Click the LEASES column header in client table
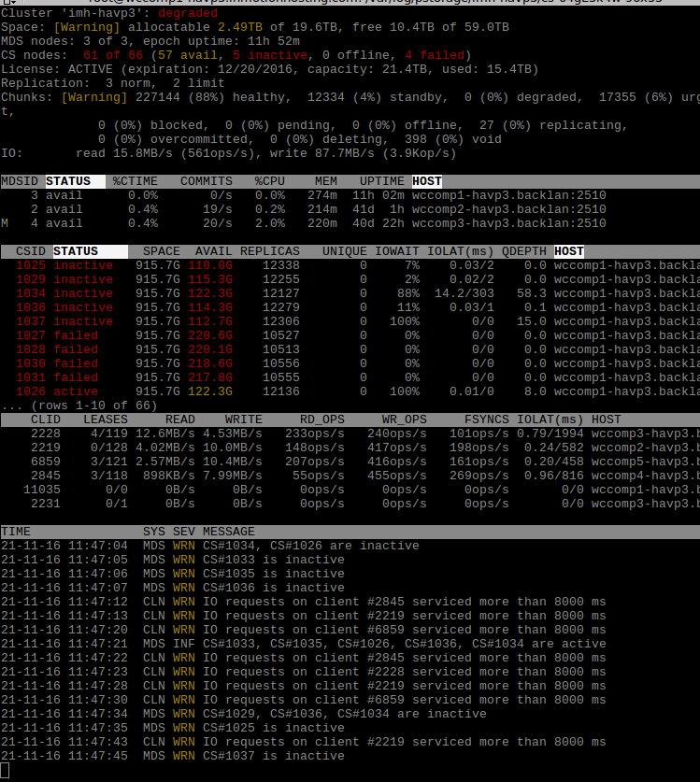 [106, 419]
